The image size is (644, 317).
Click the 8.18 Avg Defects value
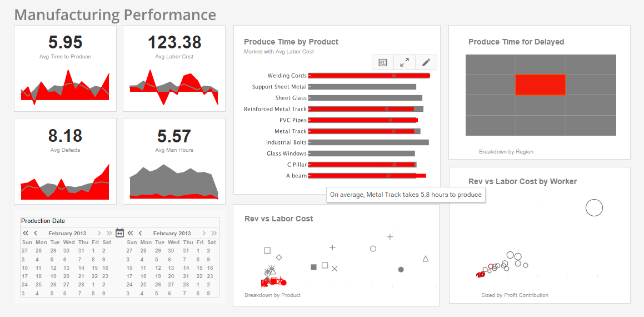(66, 136)
